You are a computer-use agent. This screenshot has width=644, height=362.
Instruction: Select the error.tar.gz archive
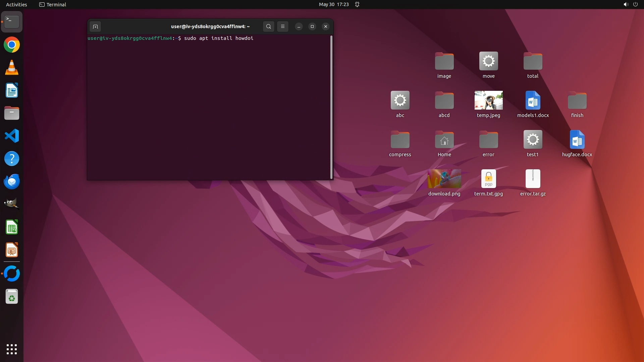pos(533,179)
